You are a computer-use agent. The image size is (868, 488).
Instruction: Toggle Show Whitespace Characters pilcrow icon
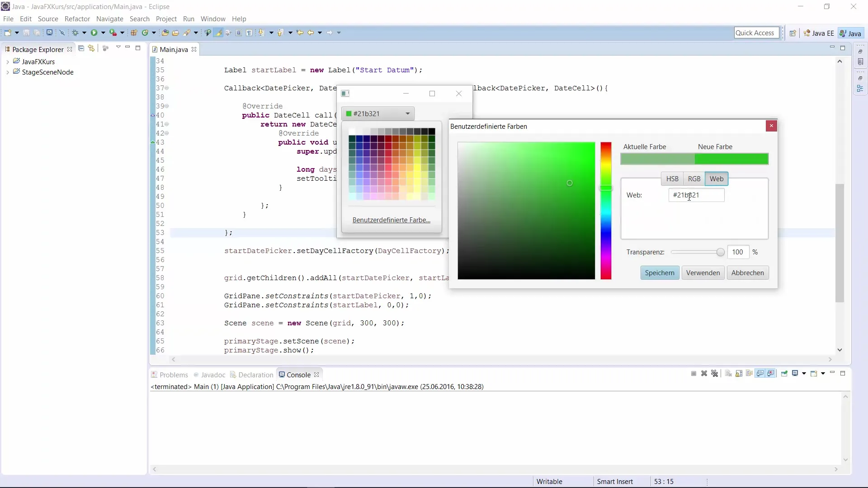[249, 33]
